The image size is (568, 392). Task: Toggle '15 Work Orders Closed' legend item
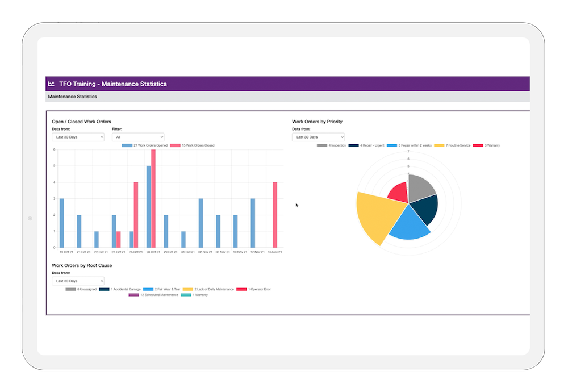click(192, 145)
